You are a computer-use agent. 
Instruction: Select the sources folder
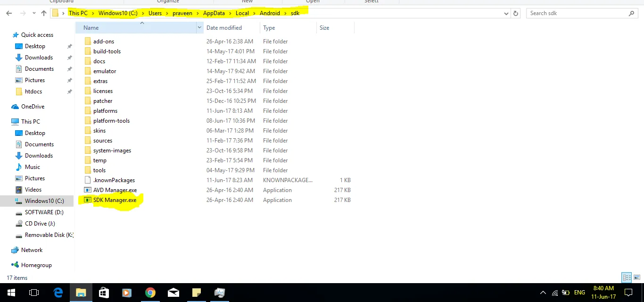pyautogui.click(x=103, y=141)
